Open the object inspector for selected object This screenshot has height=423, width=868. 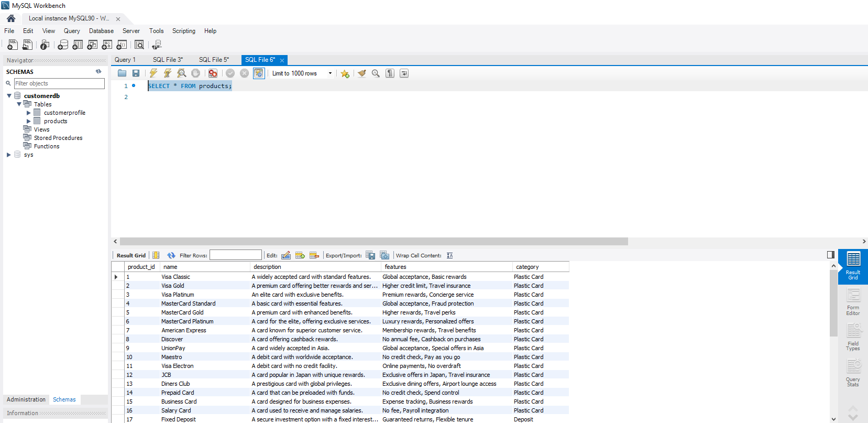45,45
